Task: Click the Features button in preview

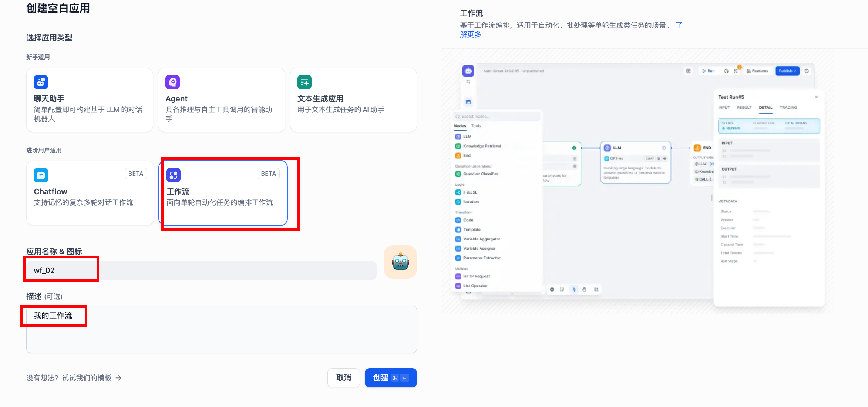Action: coord(757,71)
